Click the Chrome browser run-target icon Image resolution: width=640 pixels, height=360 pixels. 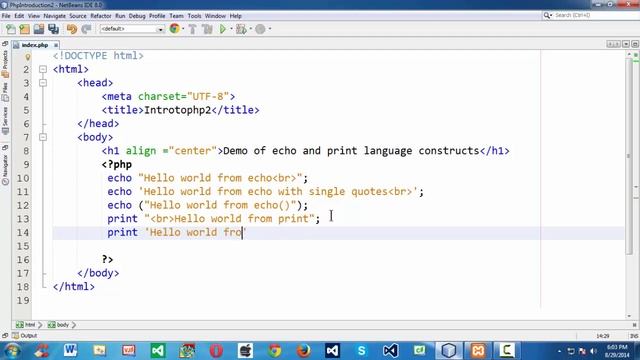tap(174, 29)
